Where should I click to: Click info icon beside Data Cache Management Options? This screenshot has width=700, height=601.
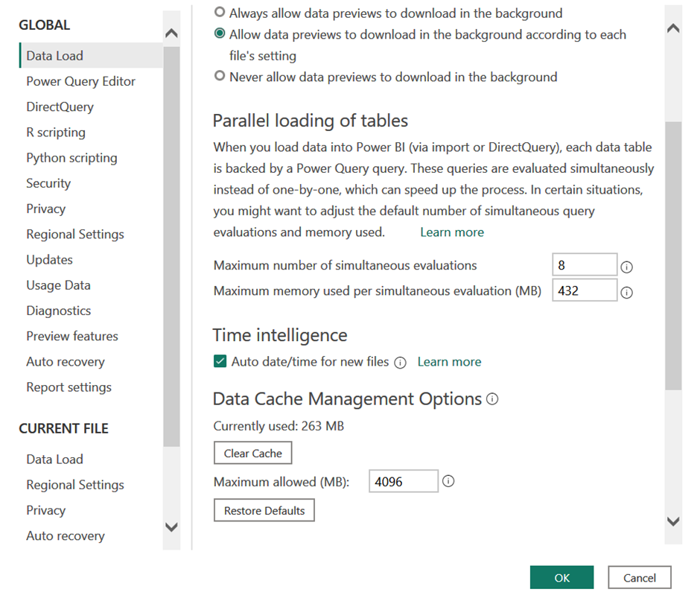pos(492,398)
